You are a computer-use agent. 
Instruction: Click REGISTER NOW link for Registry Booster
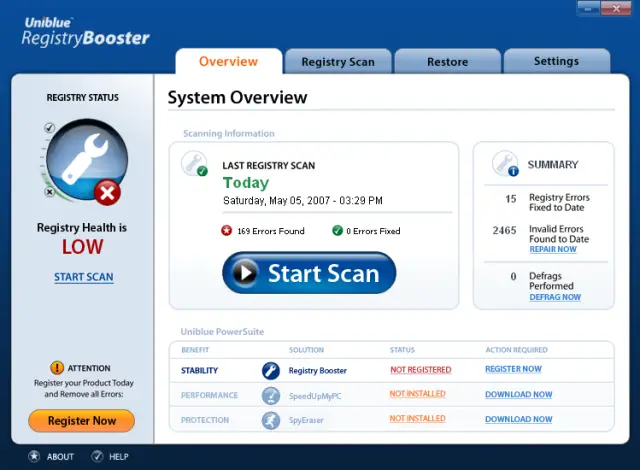513,369
